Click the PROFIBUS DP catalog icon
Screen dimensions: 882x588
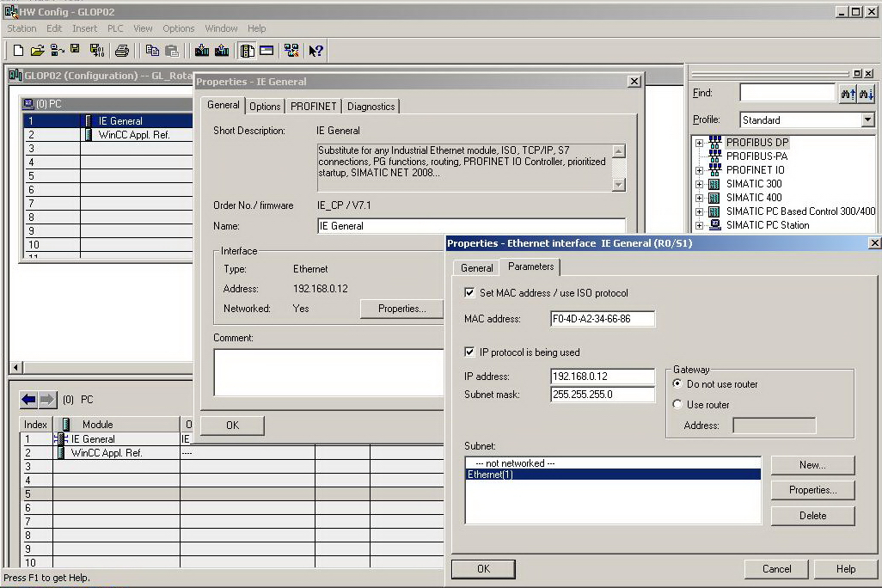click(x=715, y=142)
